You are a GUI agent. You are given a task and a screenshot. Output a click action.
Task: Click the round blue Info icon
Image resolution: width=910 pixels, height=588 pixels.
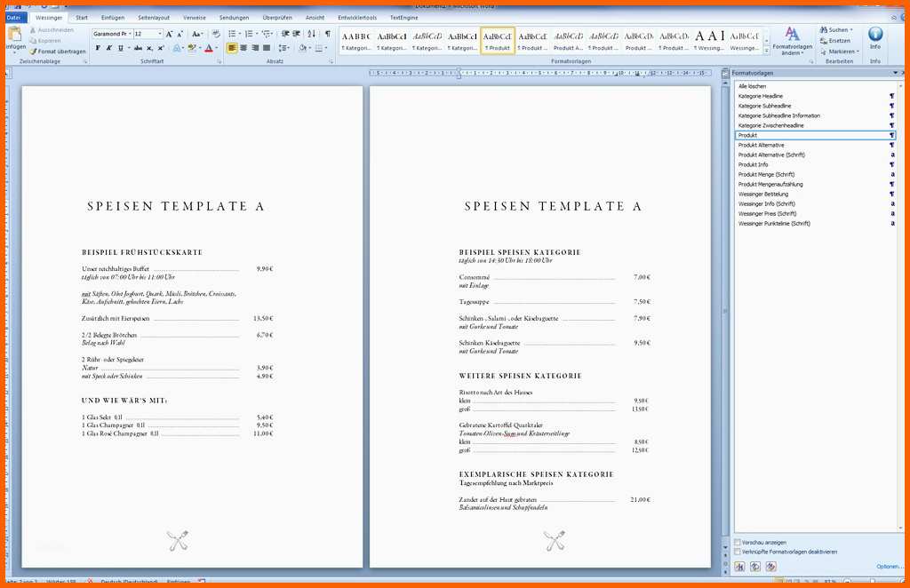[x=875, y=35]
